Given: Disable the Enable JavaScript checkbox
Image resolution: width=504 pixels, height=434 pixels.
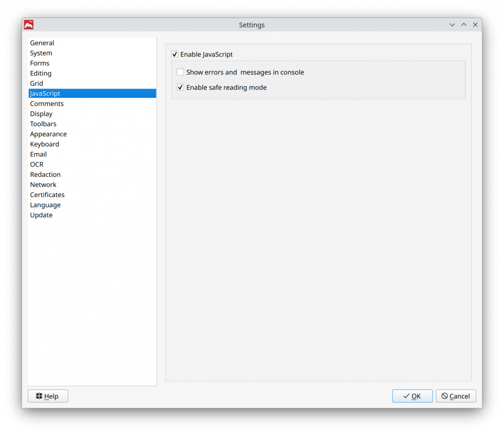Looking at the screenshot, I should [175, 54].
